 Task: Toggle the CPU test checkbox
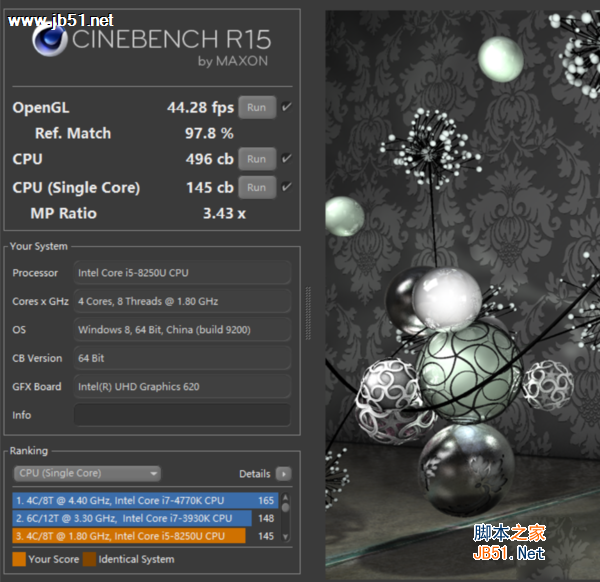coord(286,158)
